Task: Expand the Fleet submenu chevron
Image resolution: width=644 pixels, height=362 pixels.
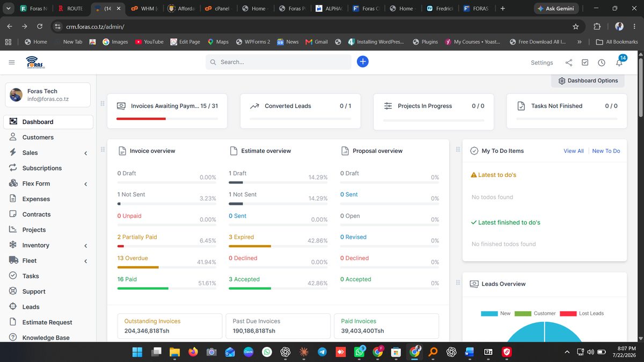Action: tap(86, 261)
